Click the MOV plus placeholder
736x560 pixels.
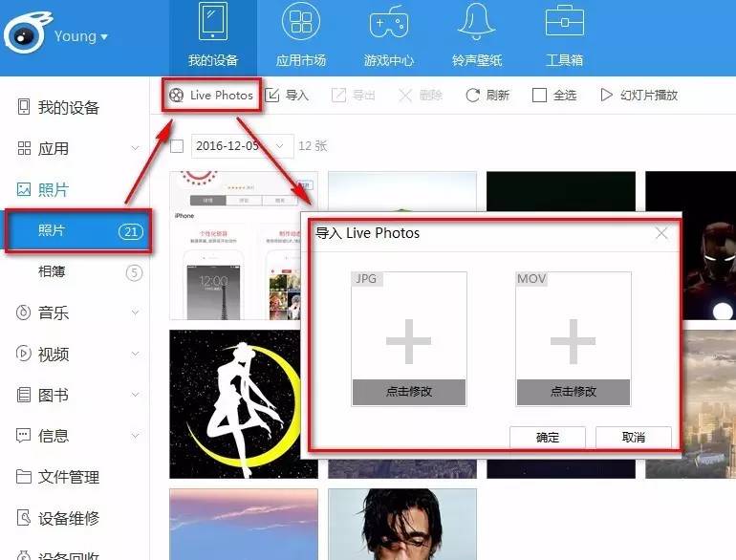(574, 342)
